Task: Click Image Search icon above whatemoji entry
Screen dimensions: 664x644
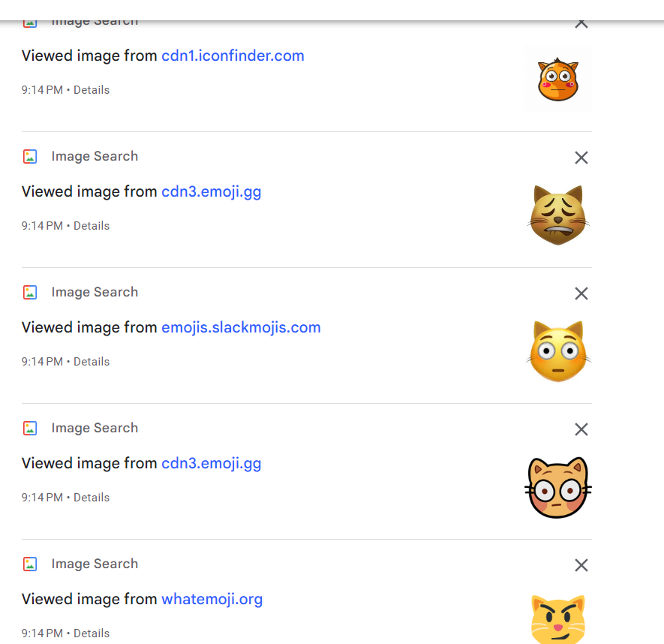Action: point(30,564)
